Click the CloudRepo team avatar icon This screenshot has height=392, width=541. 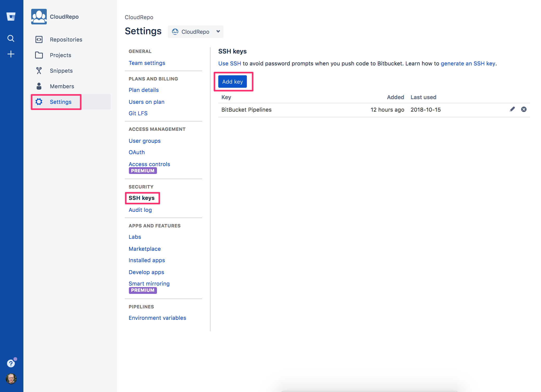click(39, 17)
